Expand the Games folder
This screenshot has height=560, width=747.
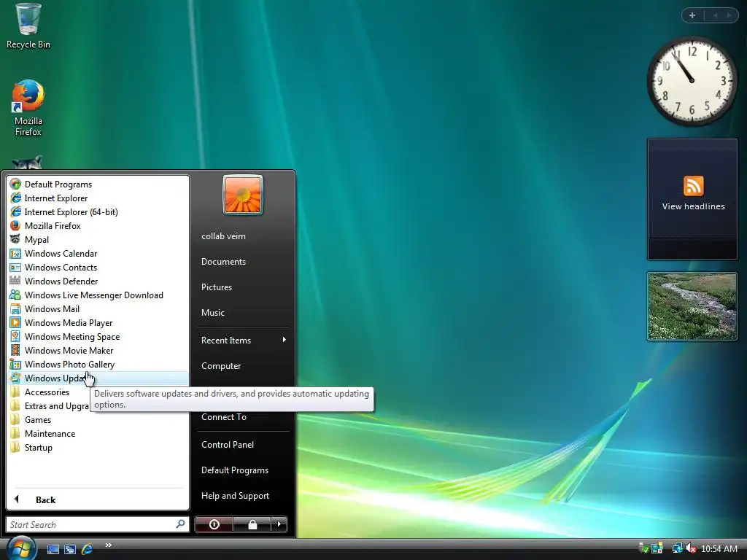point(98,419)
